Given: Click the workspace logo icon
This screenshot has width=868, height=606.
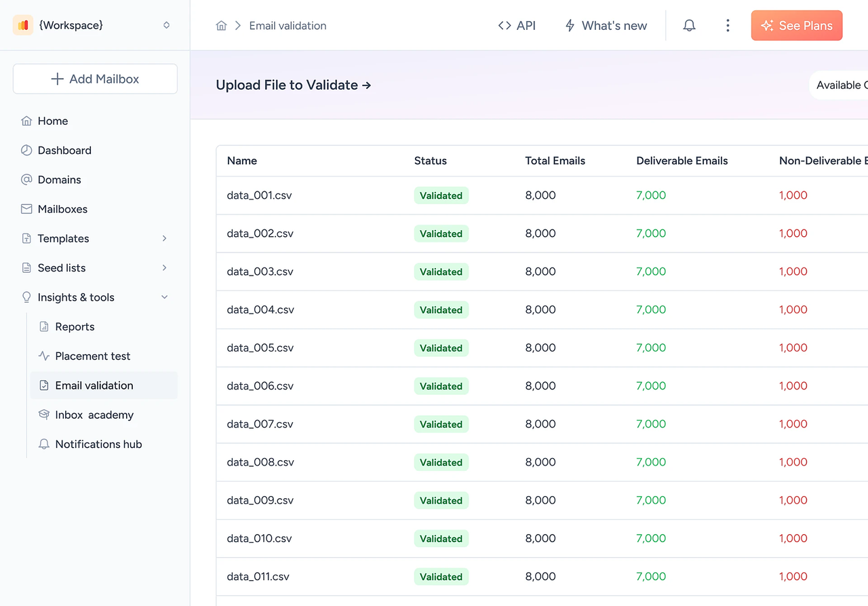Looking at the screenshot, I should pos(23,25).
